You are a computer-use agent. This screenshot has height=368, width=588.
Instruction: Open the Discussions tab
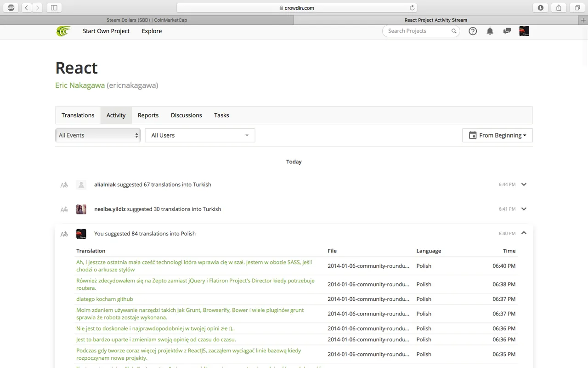187,115
